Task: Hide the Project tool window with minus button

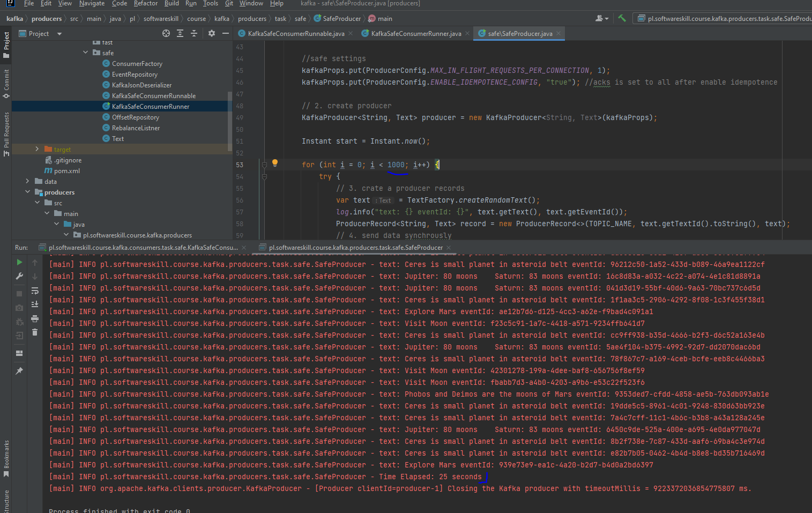Action: pos(226,33)
